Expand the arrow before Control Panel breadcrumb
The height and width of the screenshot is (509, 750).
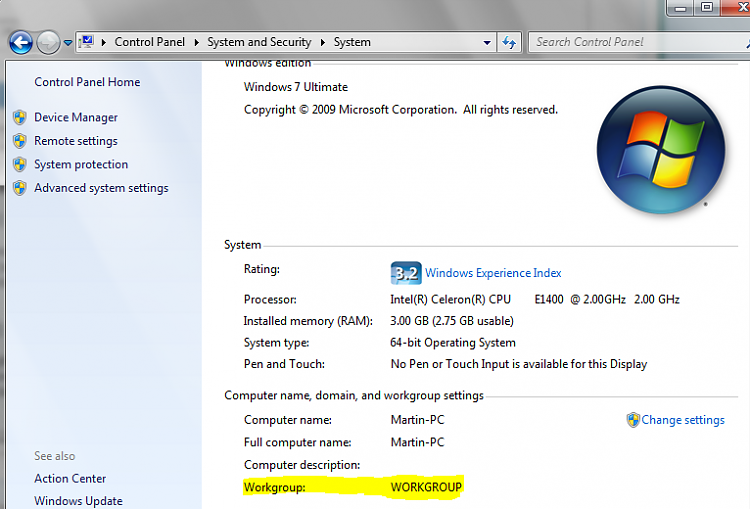[103, 42]
